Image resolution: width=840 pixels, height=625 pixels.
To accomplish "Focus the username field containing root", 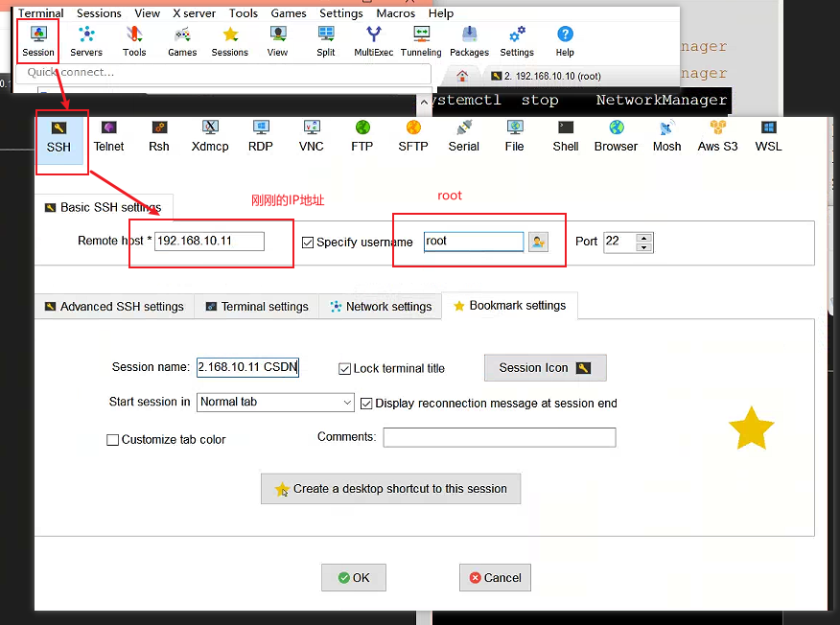I will click(x=474, y=242).
